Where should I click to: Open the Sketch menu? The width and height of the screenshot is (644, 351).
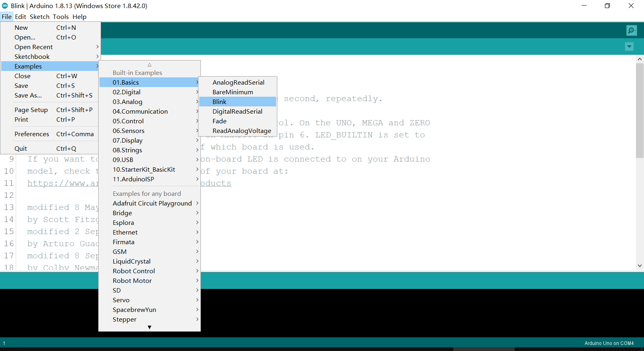(39, 17)
